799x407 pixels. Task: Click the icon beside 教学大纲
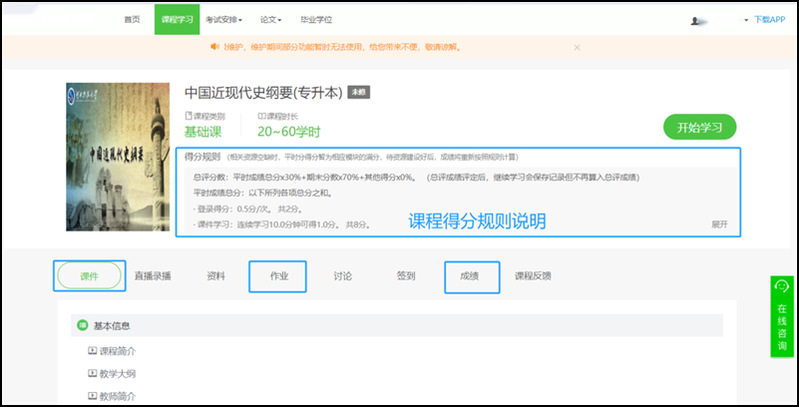(92, 373)
